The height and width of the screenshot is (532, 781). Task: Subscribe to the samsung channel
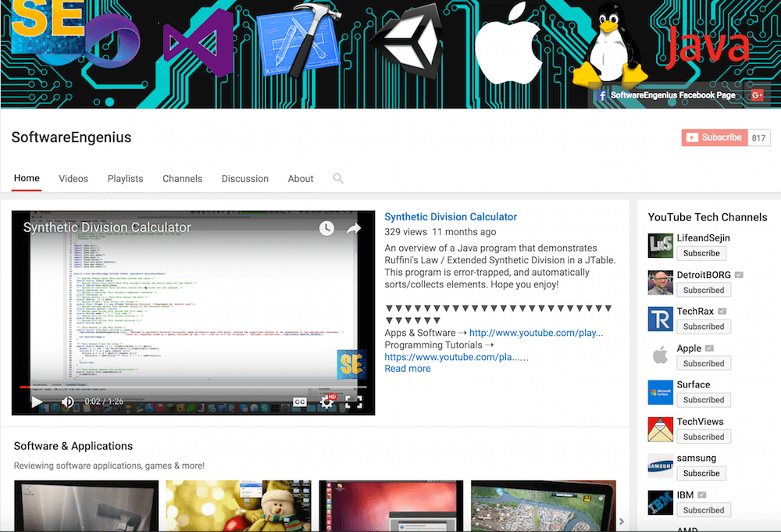click(701, 473)
